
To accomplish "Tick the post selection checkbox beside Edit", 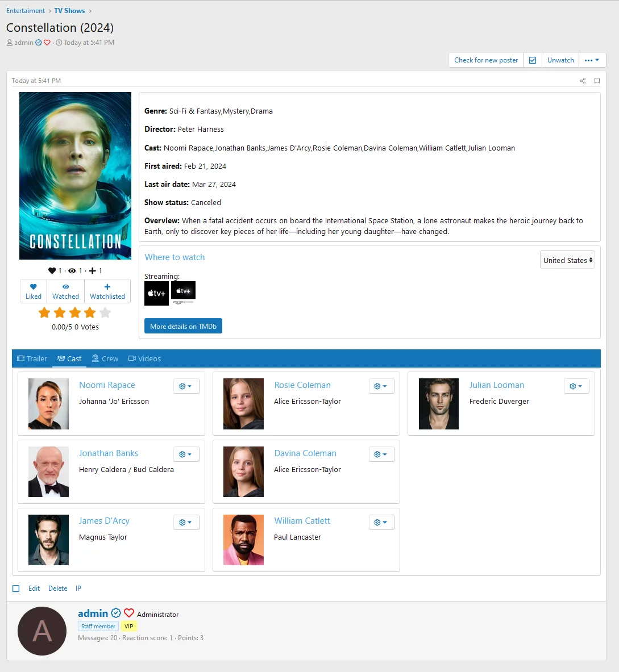I will 16,588.
